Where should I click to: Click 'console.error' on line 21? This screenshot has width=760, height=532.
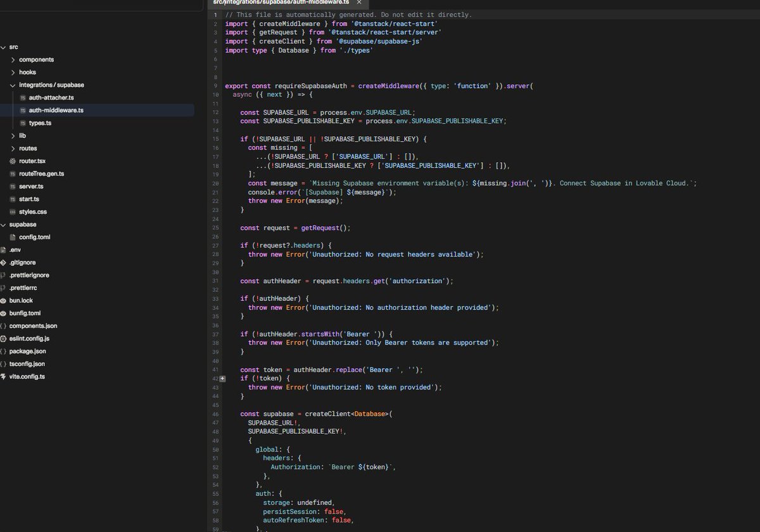(x=272, y=193)
